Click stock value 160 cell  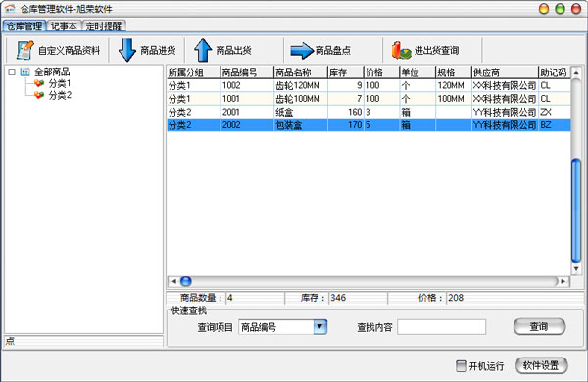click(346, 112)
